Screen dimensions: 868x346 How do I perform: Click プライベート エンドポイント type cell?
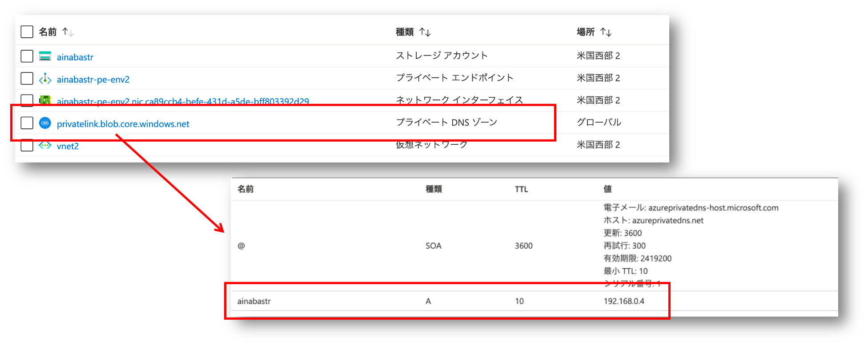(x=454, y=78)
